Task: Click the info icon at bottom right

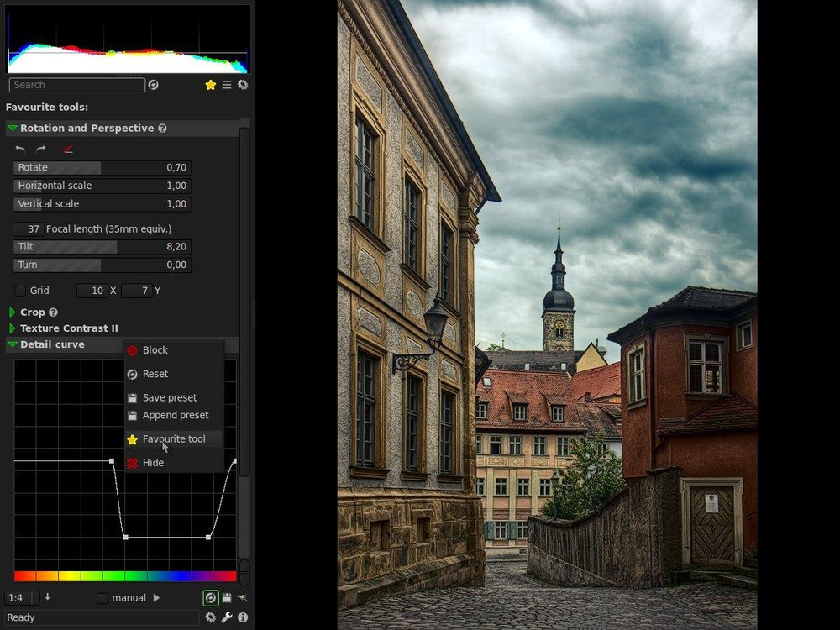Action: [242, 617]
